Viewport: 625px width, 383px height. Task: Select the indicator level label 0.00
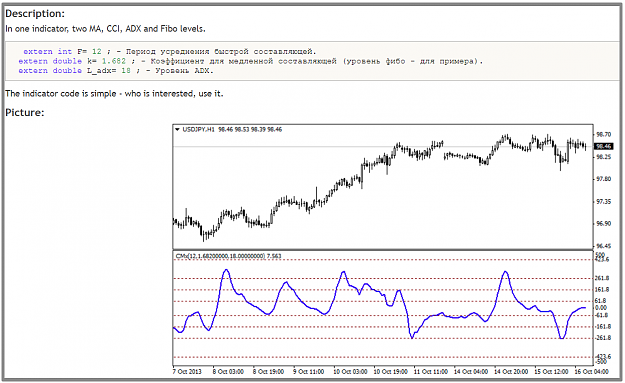tap(601, 308)
